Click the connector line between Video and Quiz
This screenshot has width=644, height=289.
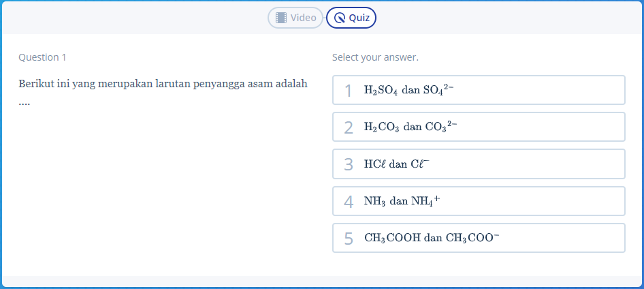[x=325, y=18]
